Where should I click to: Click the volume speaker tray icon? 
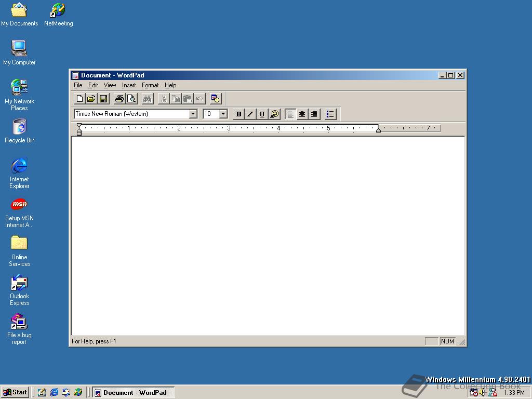pos(483,393)
